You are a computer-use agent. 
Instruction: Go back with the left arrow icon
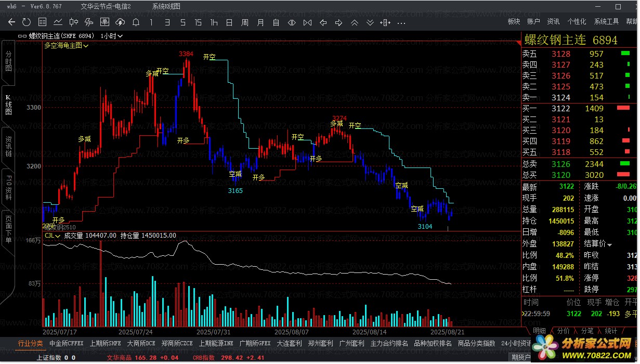[12, 22]
